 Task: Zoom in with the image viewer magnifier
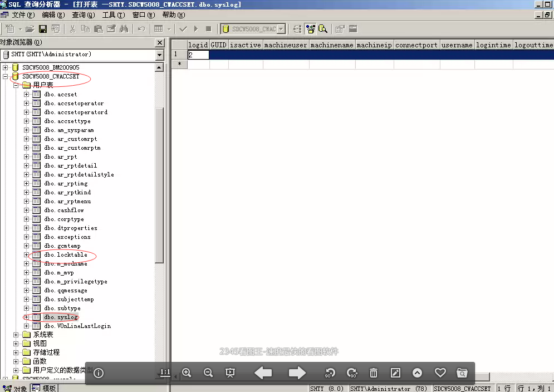[x=187, y=373]
